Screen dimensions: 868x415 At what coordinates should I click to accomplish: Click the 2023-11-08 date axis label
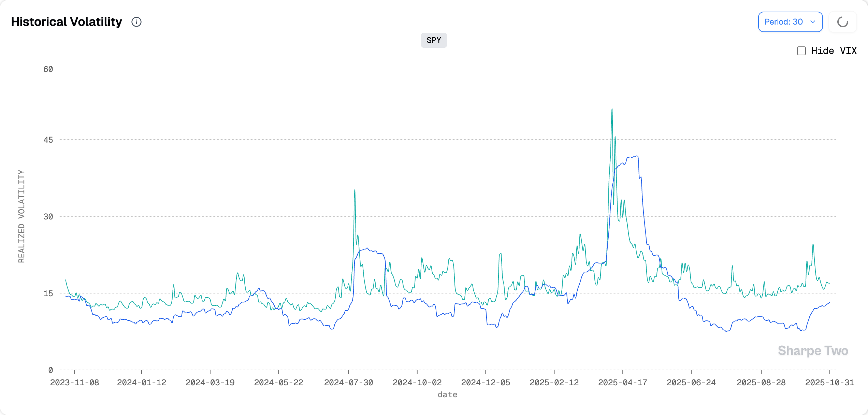tap(74, 383)
